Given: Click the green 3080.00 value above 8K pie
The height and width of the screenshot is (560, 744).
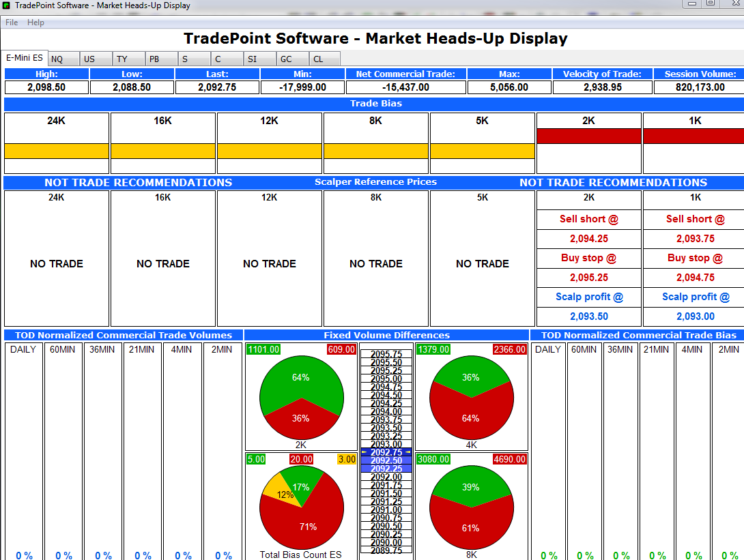Looking at the screenshot, I should point(433,459).
